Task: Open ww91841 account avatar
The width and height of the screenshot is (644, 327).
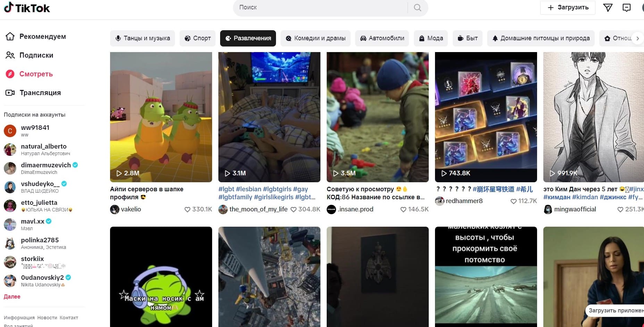Action: coord(10,131)
